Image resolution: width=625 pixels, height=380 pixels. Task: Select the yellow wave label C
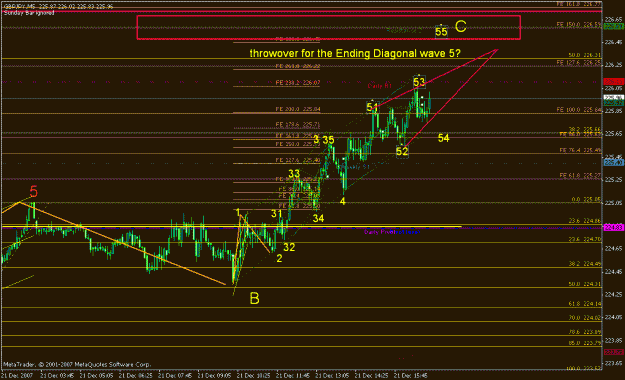pyautogui.click(x=460, y=26)
